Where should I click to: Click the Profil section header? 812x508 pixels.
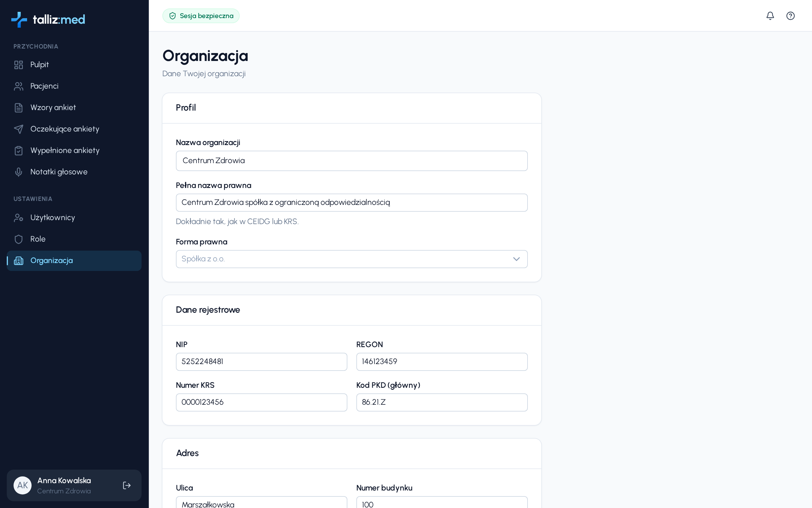(x=186, y=108)
